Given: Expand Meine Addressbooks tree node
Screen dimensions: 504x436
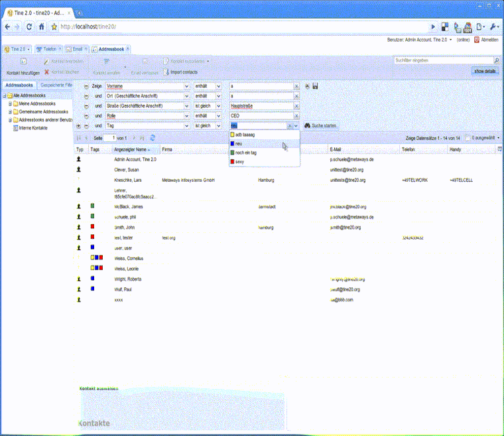Looking at the screenshot, I should coord(11,104).
